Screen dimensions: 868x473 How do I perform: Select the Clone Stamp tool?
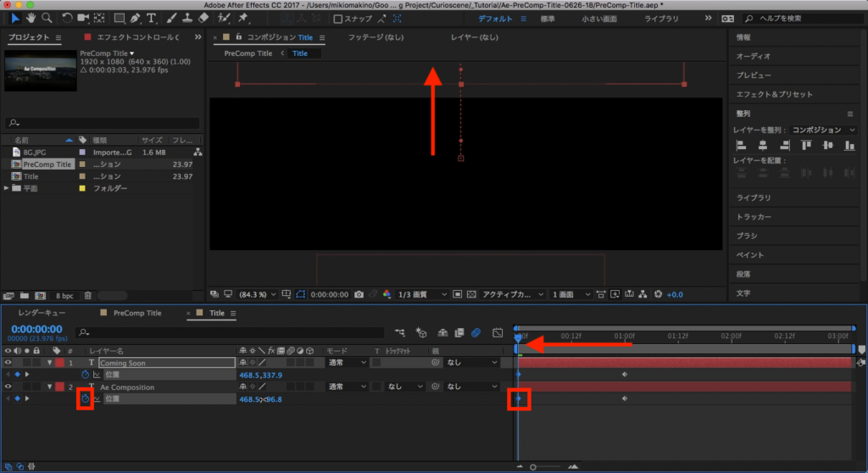[187, 18]
